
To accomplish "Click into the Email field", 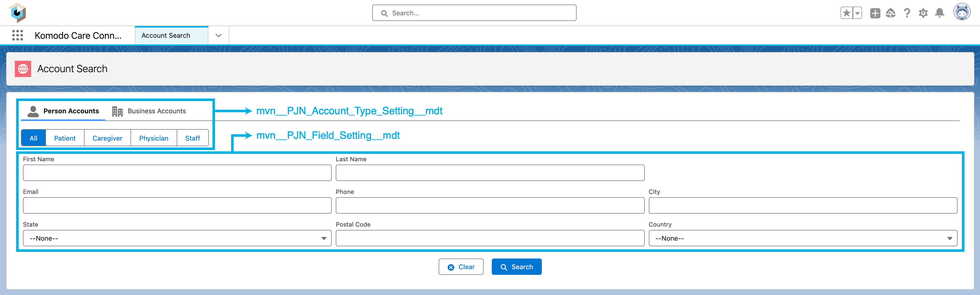I will pyautogui.click(x=177, y=205).
